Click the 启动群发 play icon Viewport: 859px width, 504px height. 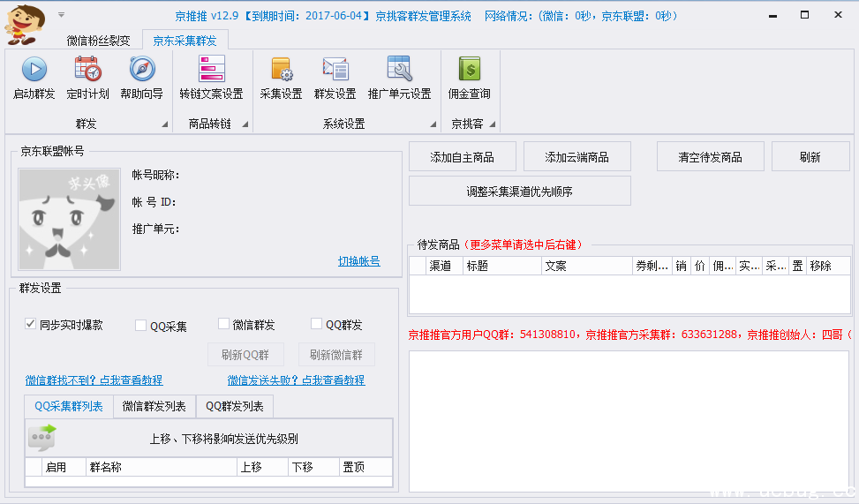click(x=34, y=70)
